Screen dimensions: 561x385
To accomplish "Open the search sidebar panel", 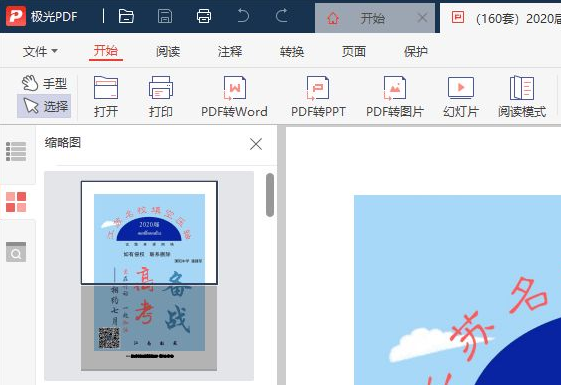I will tap(16, 252).
